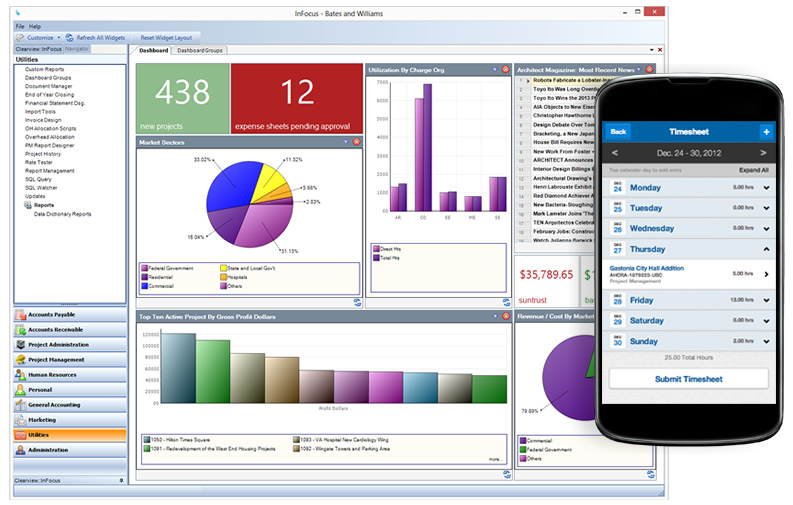793x505 pixels.
Task: Open the File menu
Action: pos(20,26)
